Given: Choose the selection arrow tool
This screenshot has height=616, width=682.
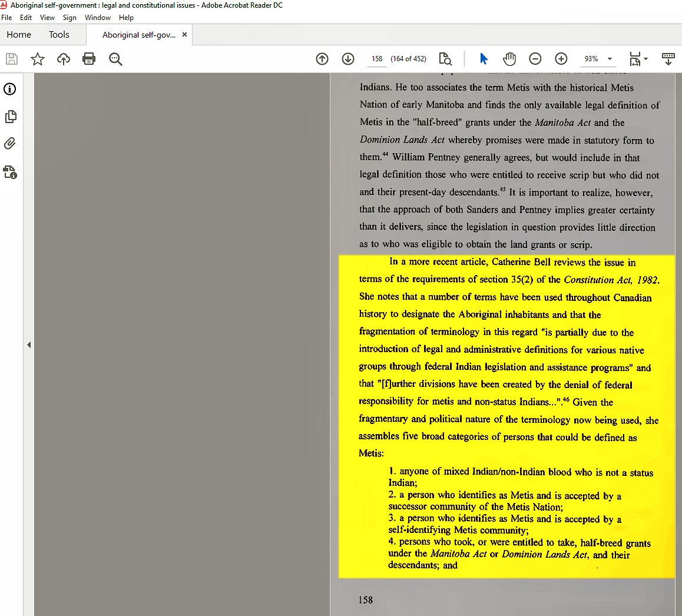Looking at the screenshot, I should (x=483, y=59).
